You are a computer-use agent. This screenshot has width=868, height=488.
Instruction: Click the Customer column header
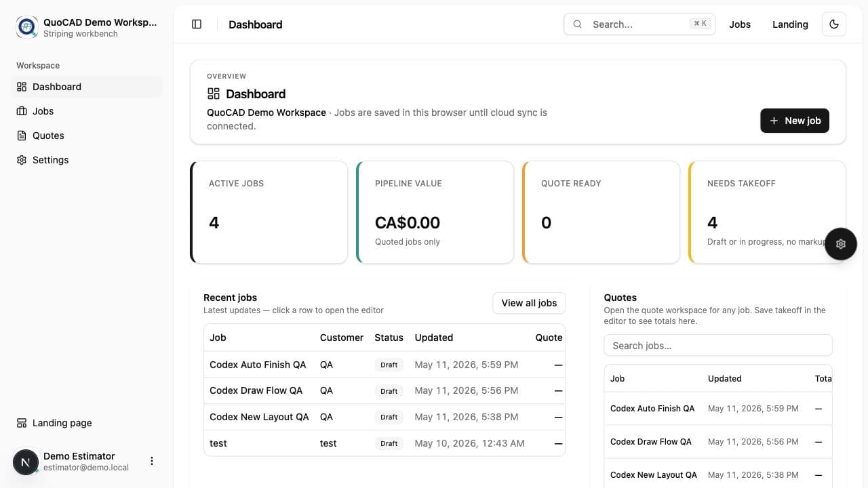coord(342,338)
